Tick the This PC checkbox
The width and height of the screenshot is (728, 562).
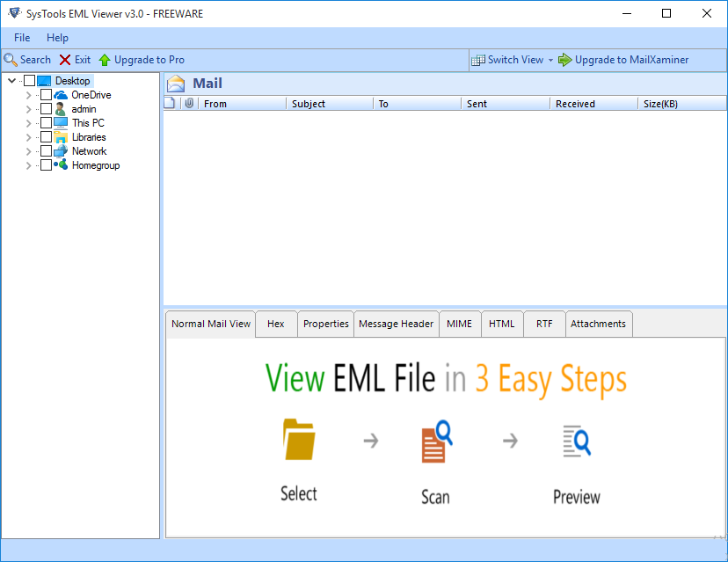(46, 123)
